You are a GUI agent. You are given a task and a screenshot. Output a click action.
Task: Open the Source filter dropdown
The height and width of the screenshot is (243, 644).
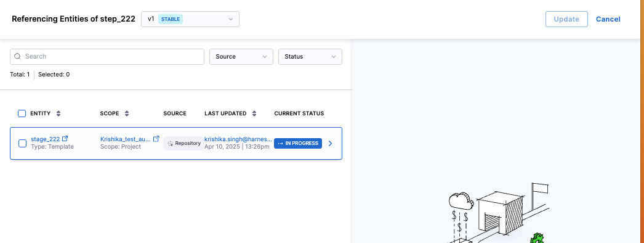point(241,57)
